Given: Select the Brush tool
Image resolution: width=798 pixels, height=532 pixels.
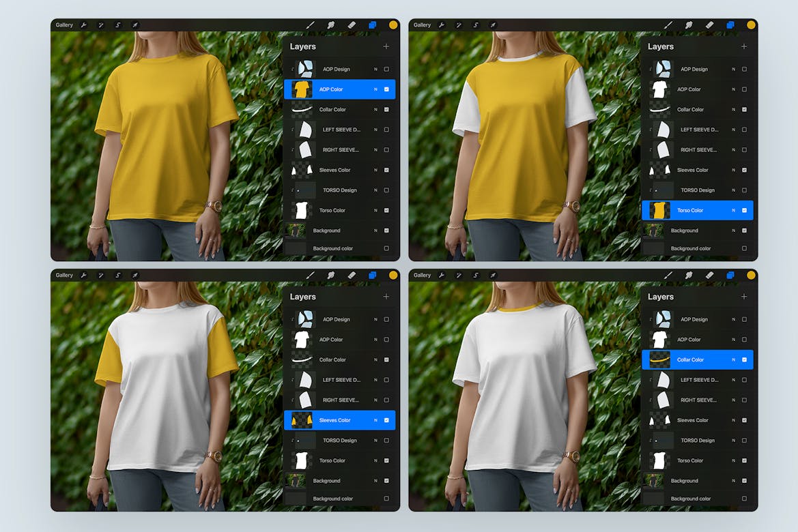Looking at the screenshot, I should coord(311,25).
